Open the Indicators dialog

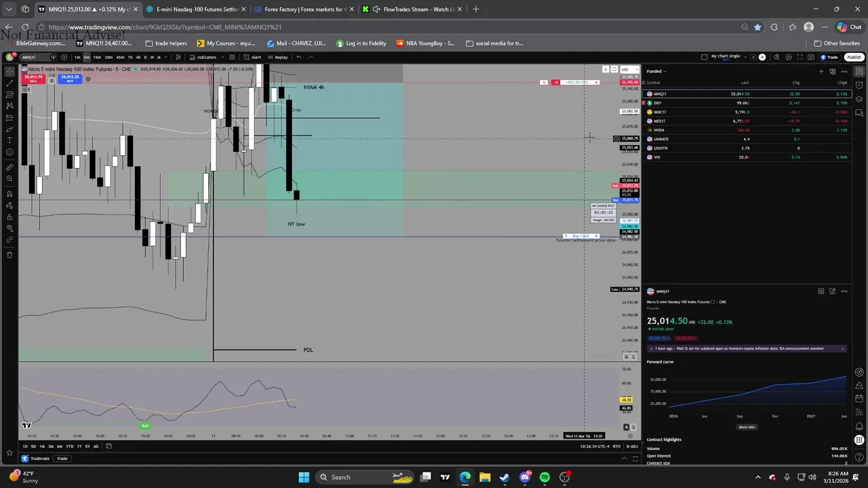203,57
